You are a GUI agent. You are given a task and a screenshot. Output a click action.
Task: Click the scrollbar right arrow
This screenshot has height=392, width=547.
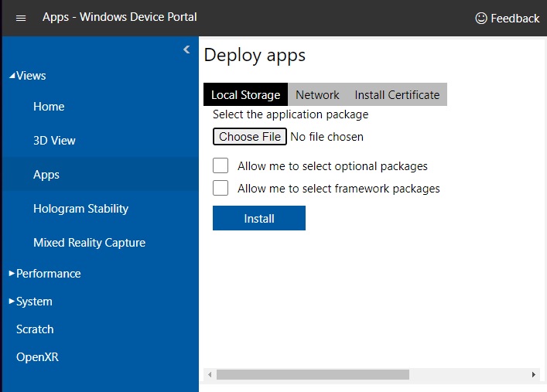pos(533,374)
